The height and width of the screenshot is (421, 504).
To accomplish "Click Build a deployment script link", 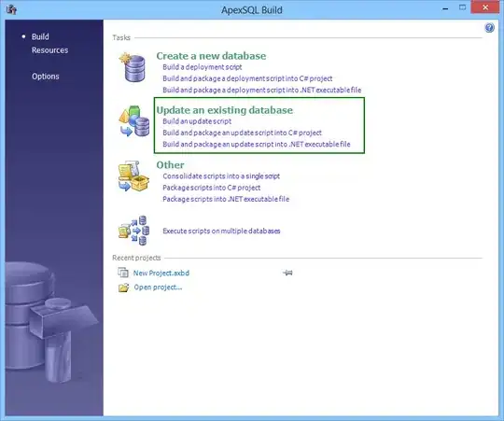I will [203, 67].
